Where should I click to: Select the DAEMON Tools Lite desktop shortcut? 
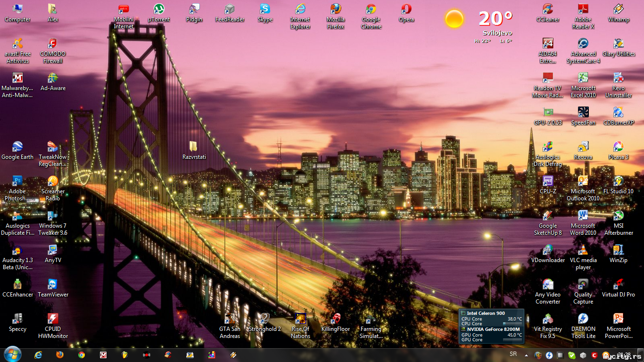point(583,326)
